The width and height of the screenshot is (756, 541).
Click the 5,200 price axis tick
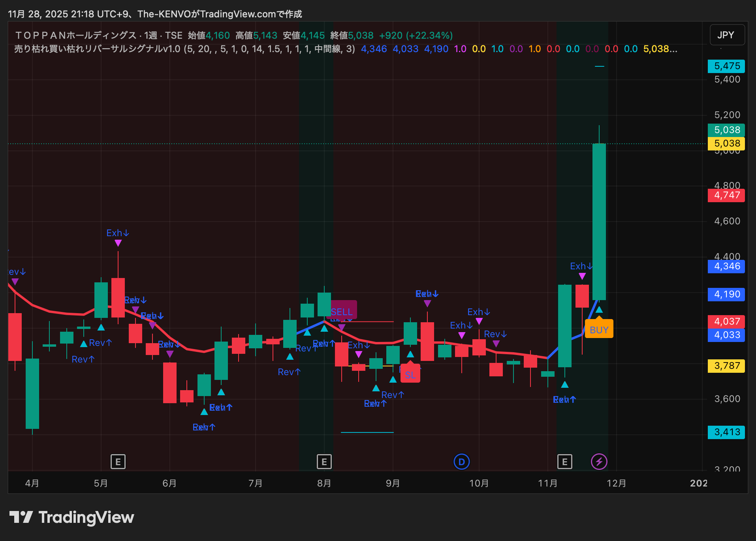pos(727,115)
